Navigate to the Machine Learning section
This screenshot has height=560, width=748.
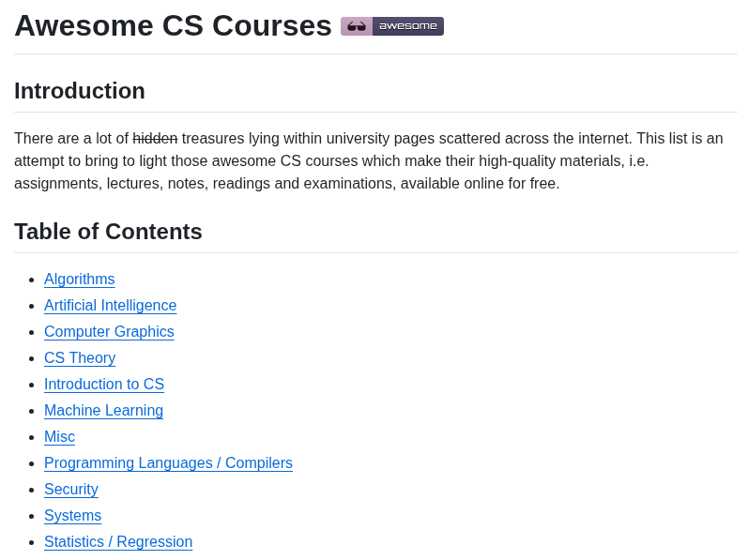103,410
